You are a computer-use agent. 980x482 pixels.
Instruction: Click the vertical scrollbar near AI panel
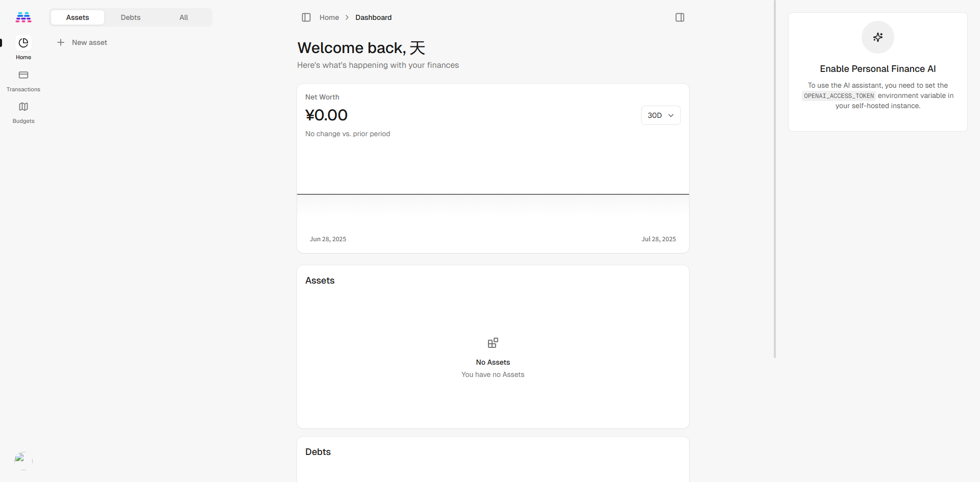point(775,179)
